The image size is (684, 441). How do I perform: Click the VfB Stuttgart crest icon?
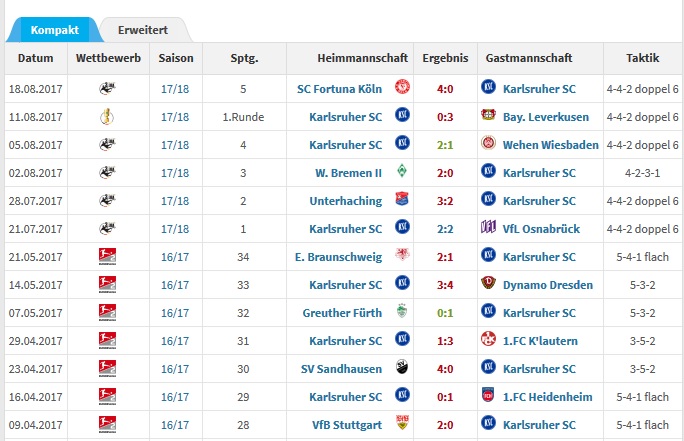pyautogui.click(x=402, y=422)
